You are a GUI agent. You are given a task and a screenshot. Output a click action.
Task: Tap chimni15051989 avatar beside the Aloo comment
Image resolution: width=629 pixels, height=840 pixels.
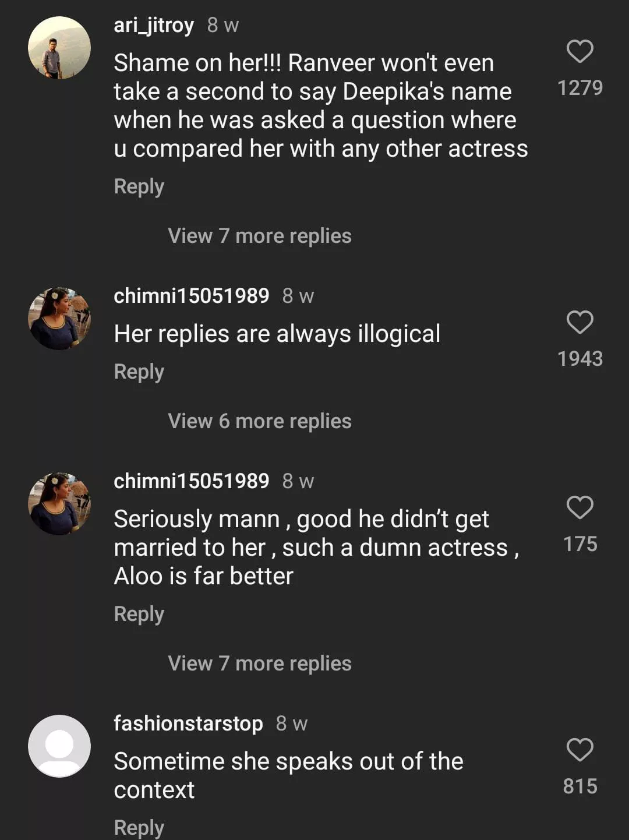pos(59,504)
